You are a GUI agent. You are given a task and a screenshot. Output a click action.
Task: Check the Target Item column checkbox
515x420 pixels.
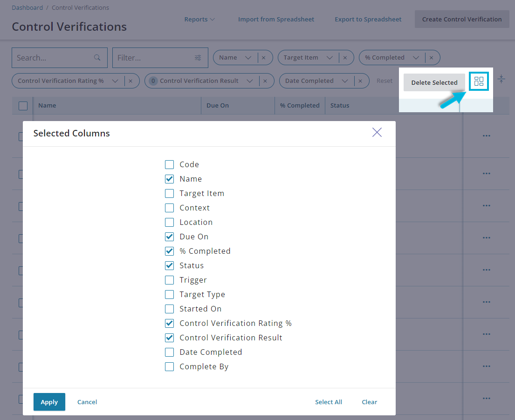tap(169, 193)
